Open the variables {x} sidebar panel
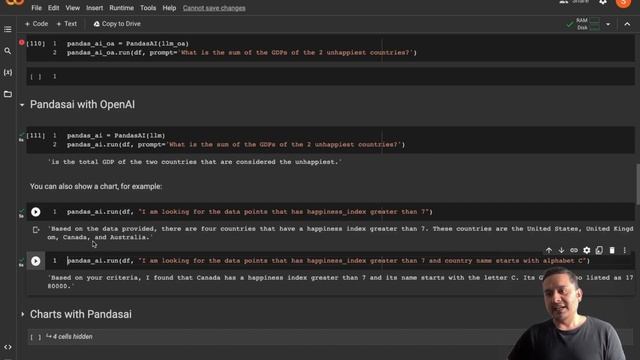The image size is (640, 360). [7, 73]
